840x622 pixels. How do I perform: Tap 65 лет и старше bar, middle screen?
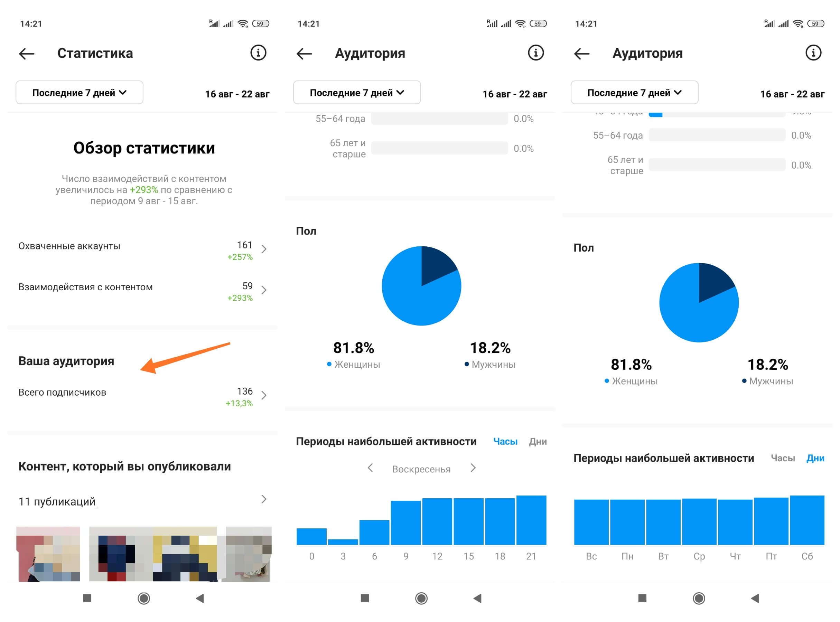coord(440,148)
